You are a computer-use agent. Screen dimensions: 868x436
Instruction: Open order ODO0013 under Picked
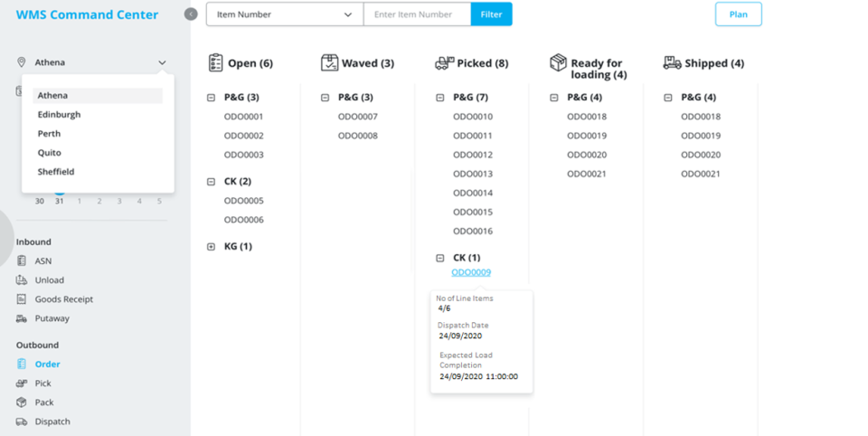473,174
